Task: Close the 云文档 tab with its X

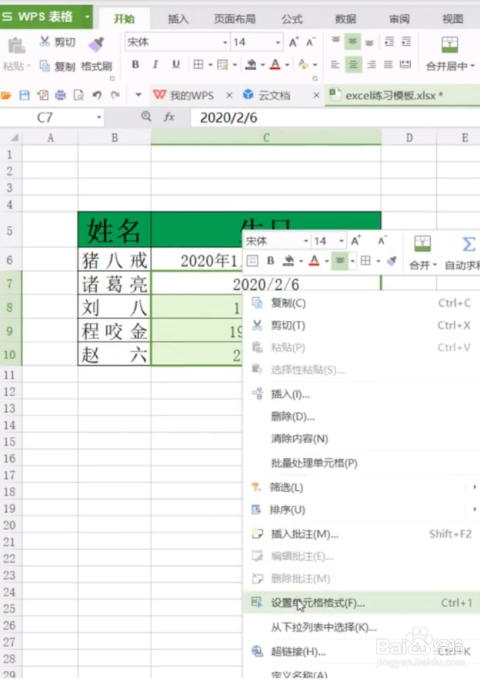Action: pyautogui.click(x=317, y=95)
